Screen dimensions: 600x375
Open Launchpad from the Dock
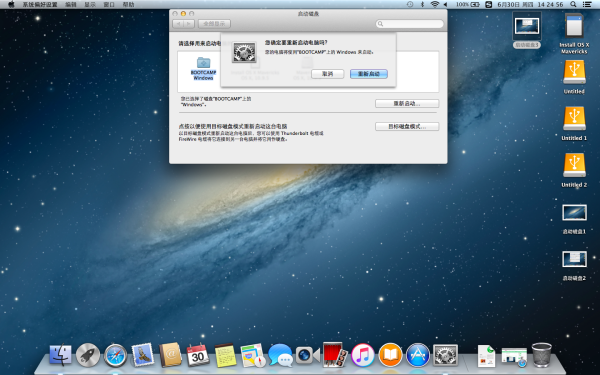click(x=88, y=355)
